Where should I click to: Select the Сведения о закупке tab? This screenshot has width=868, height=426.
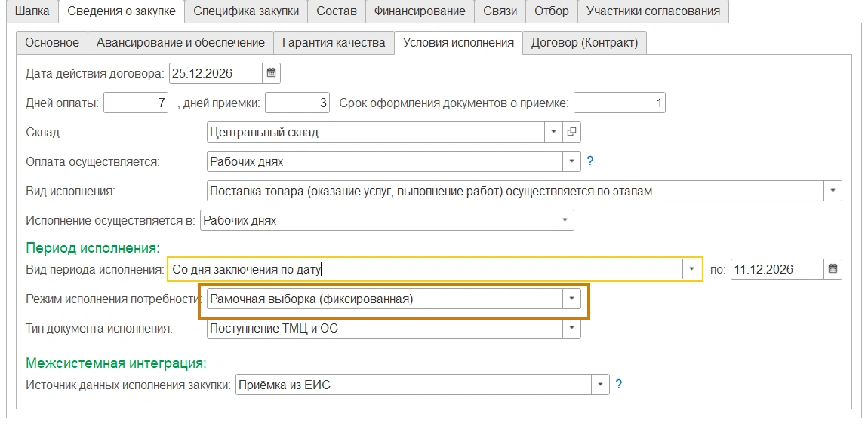[x=121, y=11]
